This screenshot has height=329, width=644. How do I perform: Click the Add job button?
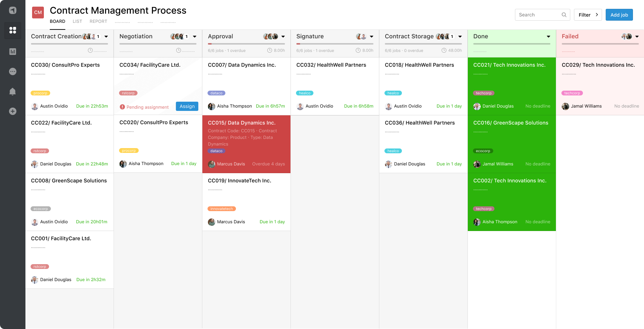619,15
